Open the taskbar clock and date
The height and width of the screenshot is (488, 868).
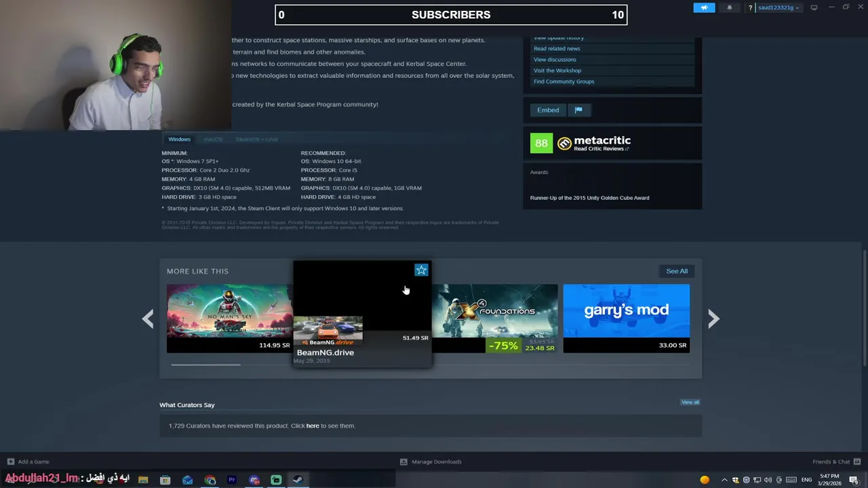pos(829,480)
